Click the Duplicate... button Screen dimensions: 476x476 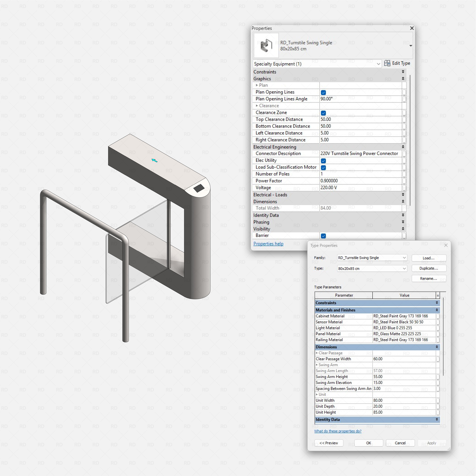(x=429, y=268)
